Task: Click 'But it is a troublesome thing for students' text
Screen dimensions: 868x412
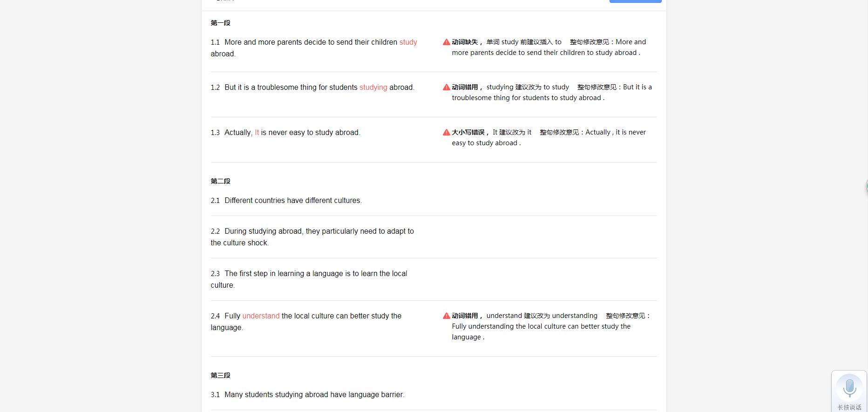Action: pyautogui.click(x=291, y=87)
